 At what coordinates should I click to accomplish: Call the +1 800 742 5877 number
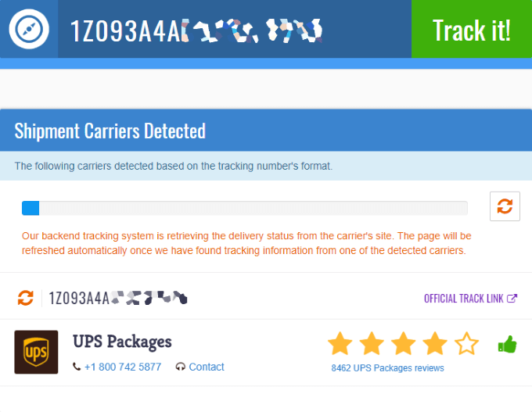123,367
